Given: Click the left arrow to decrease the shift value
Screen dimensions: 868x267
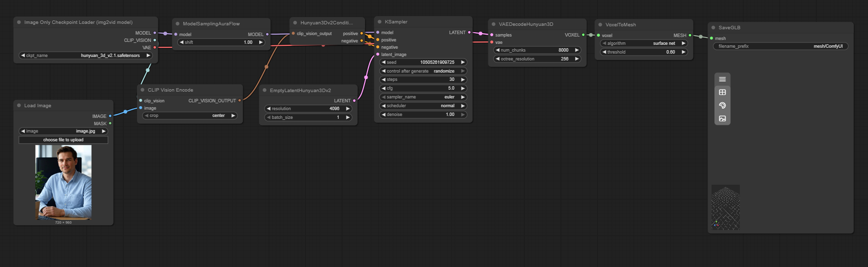Looking at the screenshot, I should tap(182, 42).
